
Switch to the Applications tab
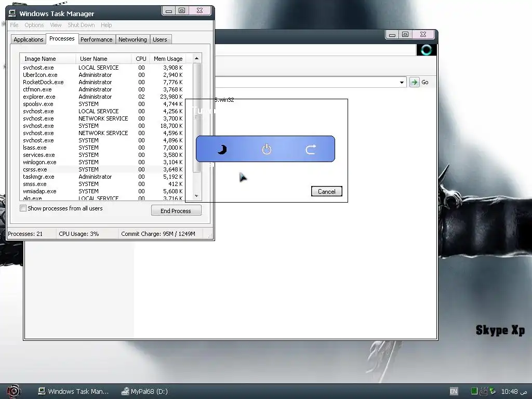pyautogui.click(x=29, y=39)
